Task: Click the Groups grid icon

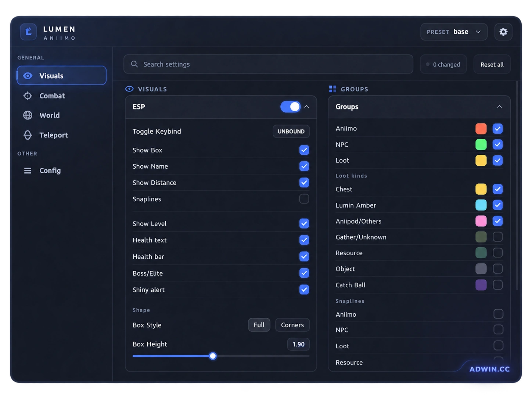Action: coord(332,89)
